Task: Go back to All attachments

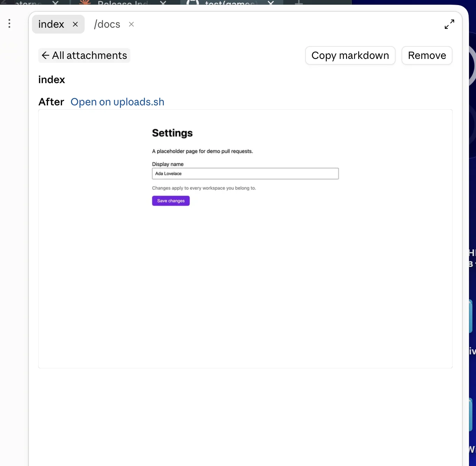Action: pyautogui.click(x=84, y=55)
